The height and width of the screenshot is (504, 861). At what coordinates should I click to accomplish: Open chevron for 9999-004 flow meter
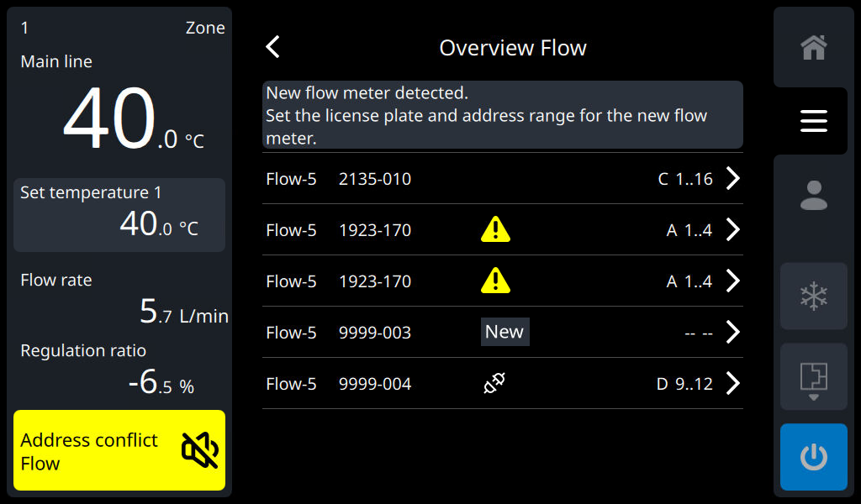coord(733,384)
